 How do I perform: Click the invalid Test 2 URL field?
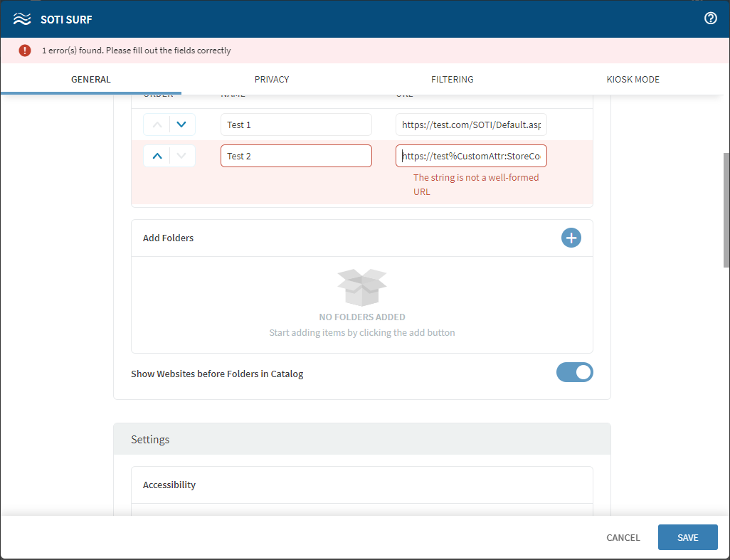(x=471, y=156)
